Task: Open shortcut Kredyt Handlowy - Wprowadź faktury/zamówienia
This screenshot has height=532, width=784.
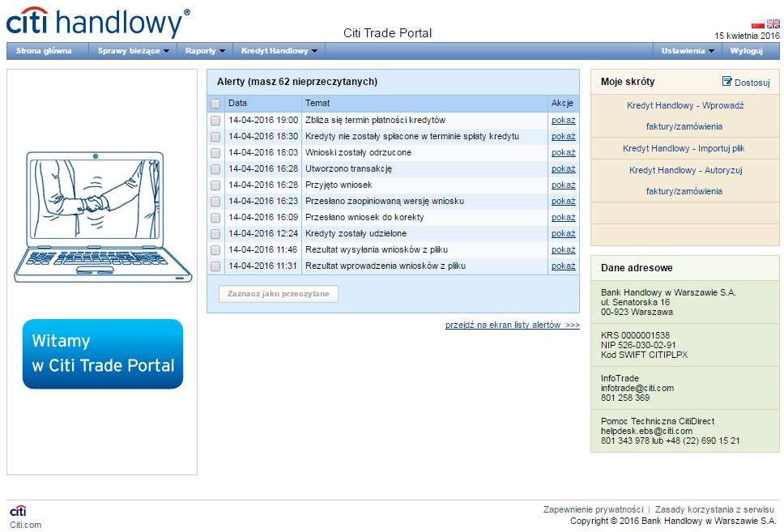Action: pos(685,116)
